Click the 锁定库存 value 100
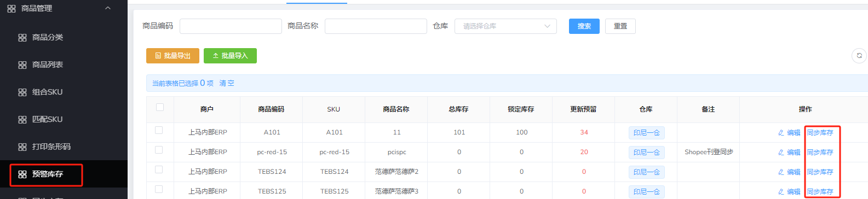 tap(521, 132)
